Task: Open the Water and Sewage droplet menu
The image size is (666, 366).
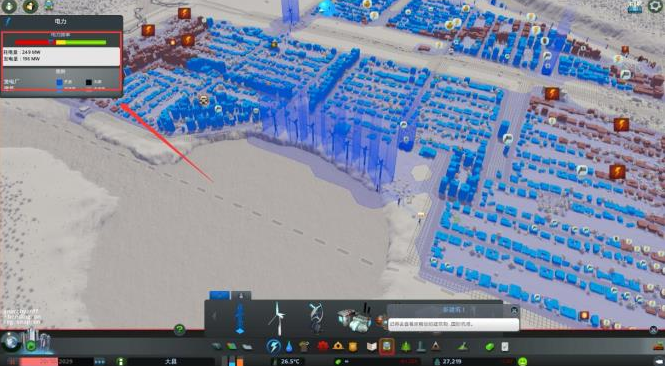Action: pyautogui.click(x=289, y=346)
